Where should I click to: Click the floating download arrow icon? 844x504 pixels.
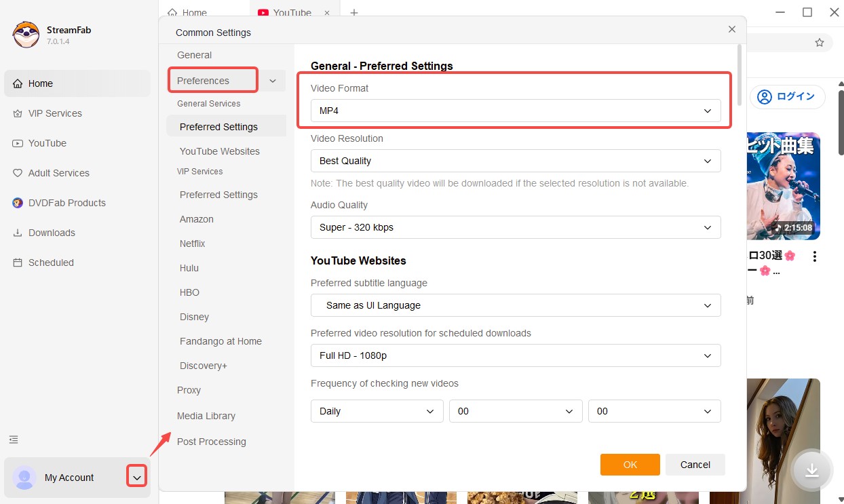pos(811,471)
